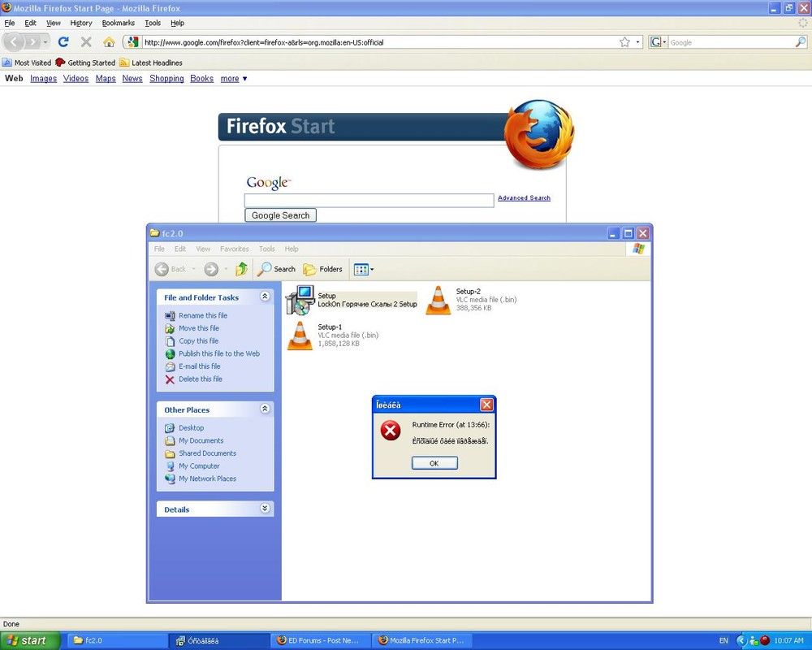The image size is (812, 650).
Task: Open Google Shopping link
Action: (x=166, y=78)
